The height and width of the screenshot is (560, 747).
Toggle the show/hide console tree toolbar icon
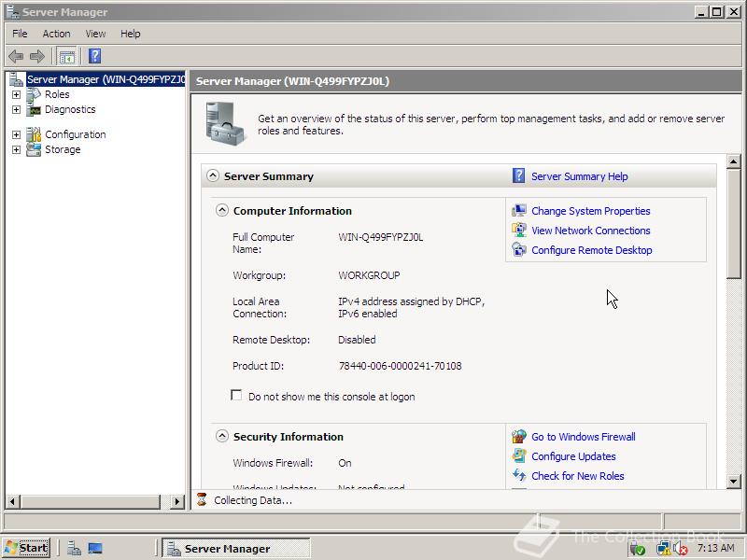(67, 57)
